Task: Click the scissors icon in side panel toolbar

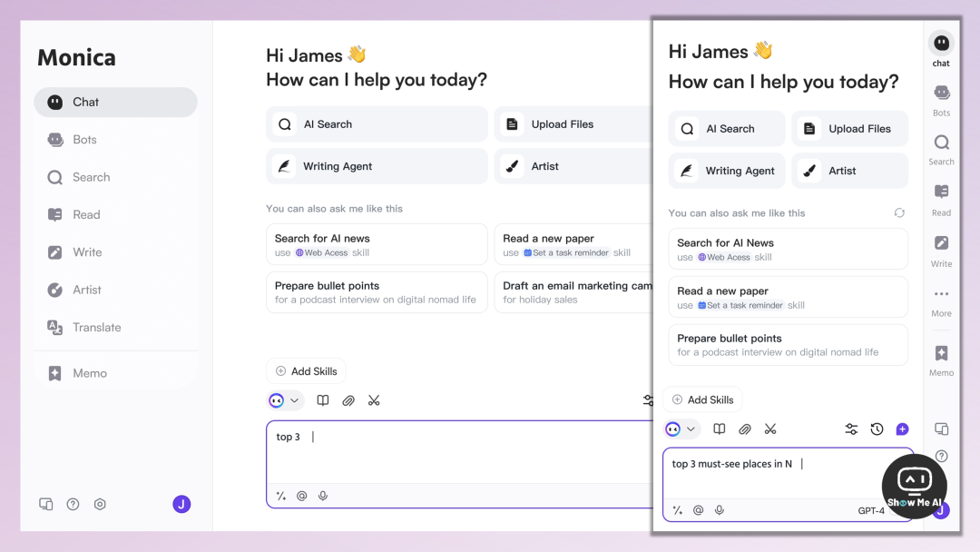Action: (770, 429)
